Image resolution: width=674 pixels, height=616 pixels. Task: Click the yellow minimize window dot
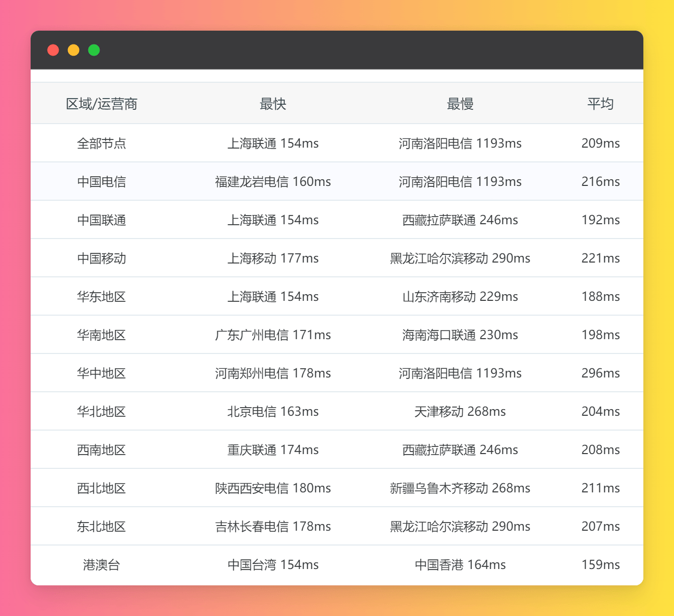pyautogui.click(x=74, y=50)
